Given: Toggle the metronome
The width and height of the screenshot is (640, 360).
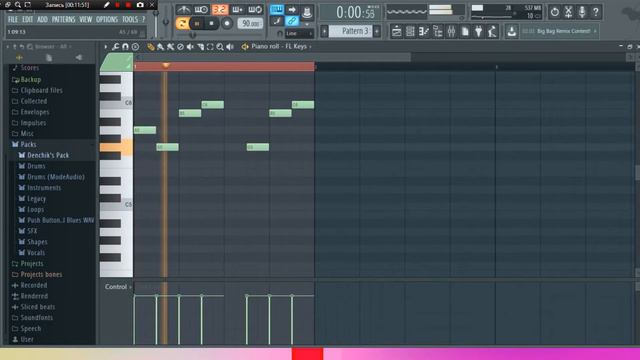Looking at the screenshot, I should tap(183, 10).
